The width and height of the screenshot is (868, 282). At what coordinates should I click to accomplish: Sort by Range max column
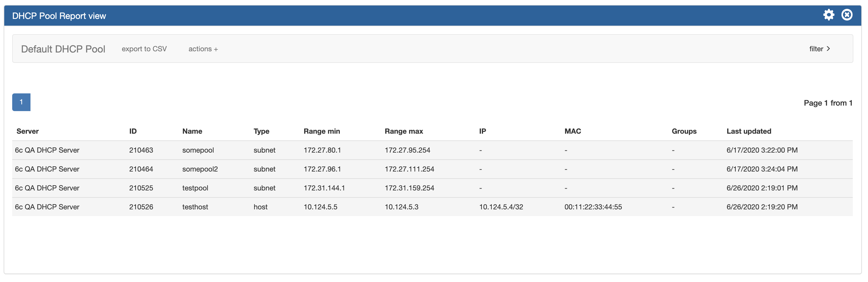click(403, 131)
